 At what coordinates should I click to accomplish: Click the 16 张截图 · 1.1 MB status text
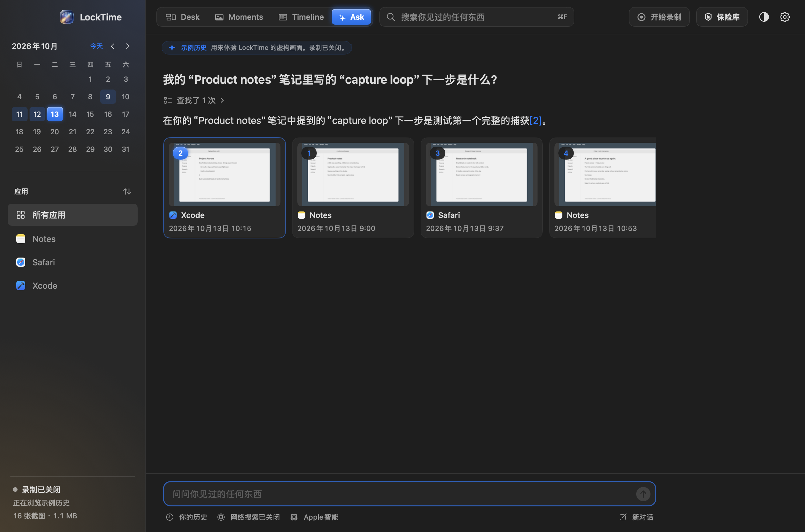[45, 516]
